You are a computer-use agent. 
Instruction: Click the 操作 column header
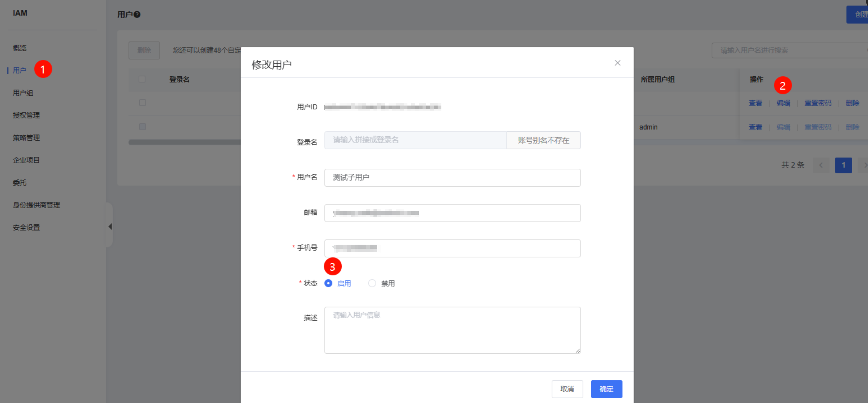click(x=756, y=79)
